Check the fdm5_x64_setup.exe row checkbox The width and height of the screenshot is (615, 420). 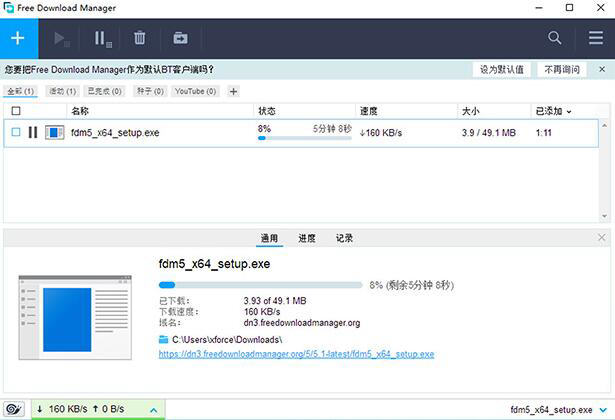(x=16, y=132)
